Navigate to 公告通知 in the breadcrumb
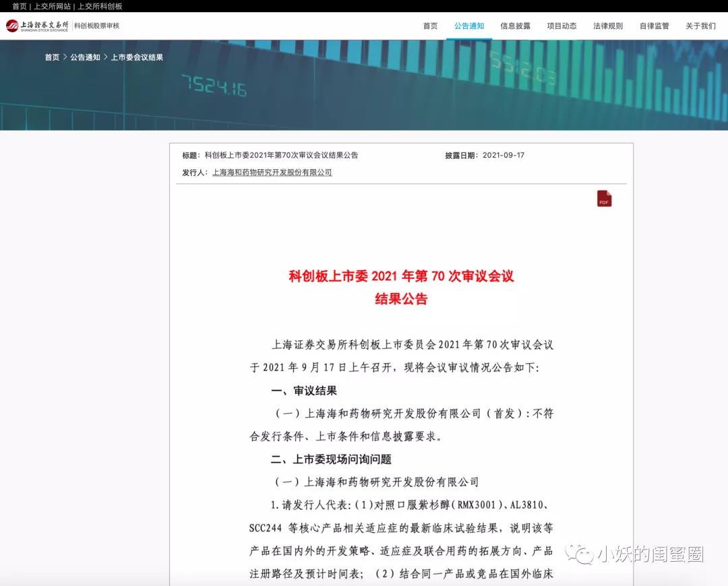Image resolution: width=728 pixels, height=586 pixels. [x=85, y=57]
